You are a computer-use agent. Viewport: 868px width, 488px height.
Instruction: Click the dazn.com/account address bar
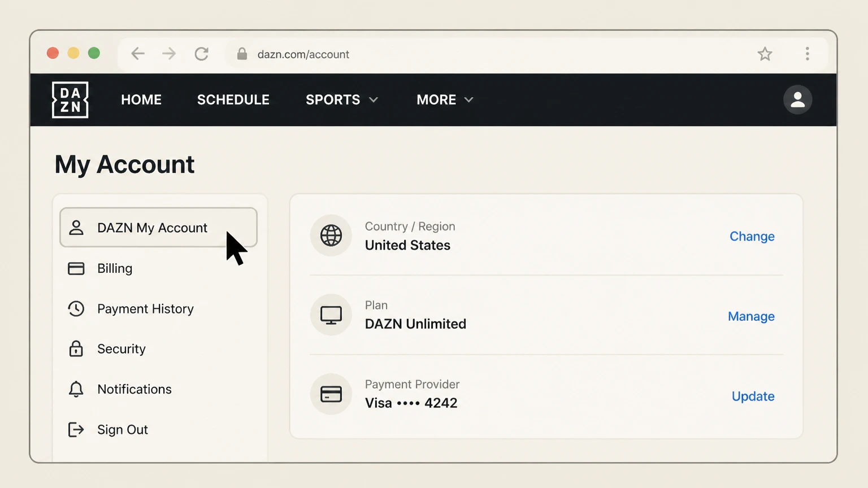pos(303,54)
